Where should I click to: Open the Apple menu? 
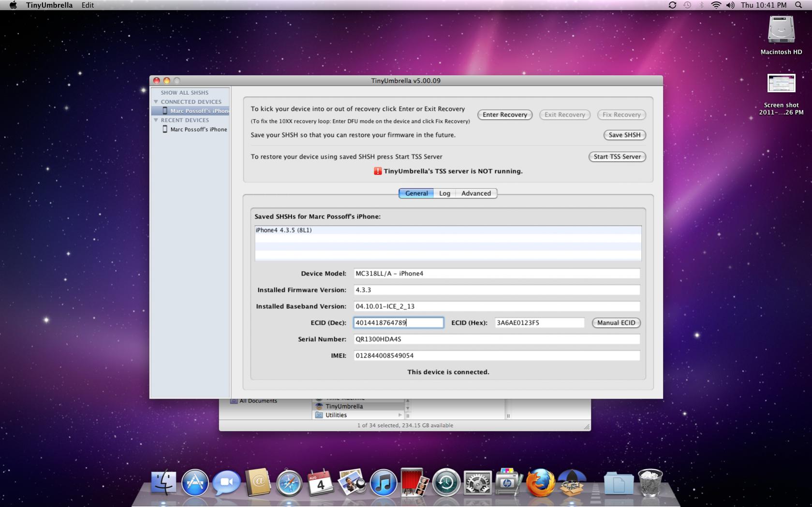click(13, 5)
